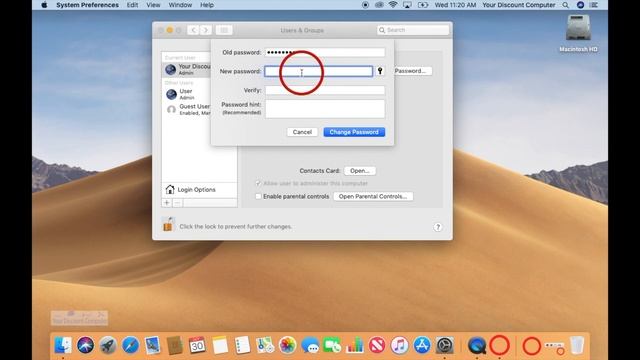The height and width of the screenshot is (360, 640).
Task: Open iTunes music note icon in Dock
Action: 400,345
